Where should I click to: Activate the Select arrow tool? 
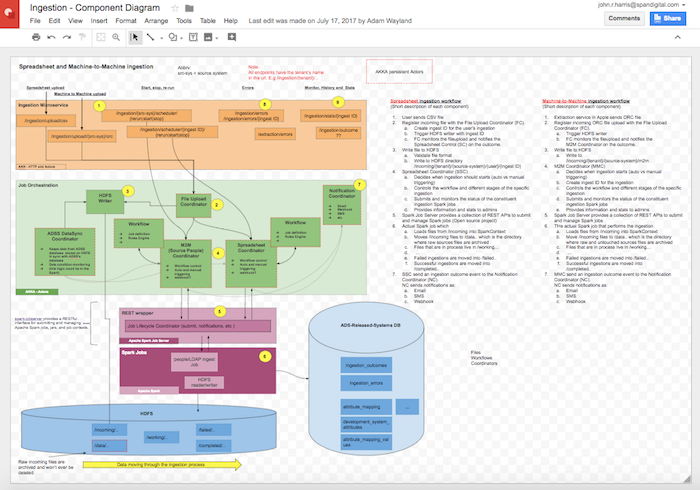[x=134, y=37]
